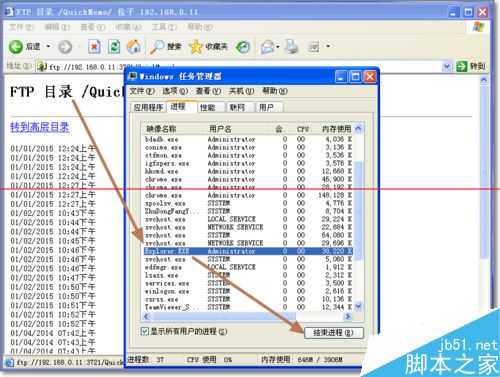Open 文件 menu in the FTP browser window
500x377 pixels.
(x=21, y=27)
